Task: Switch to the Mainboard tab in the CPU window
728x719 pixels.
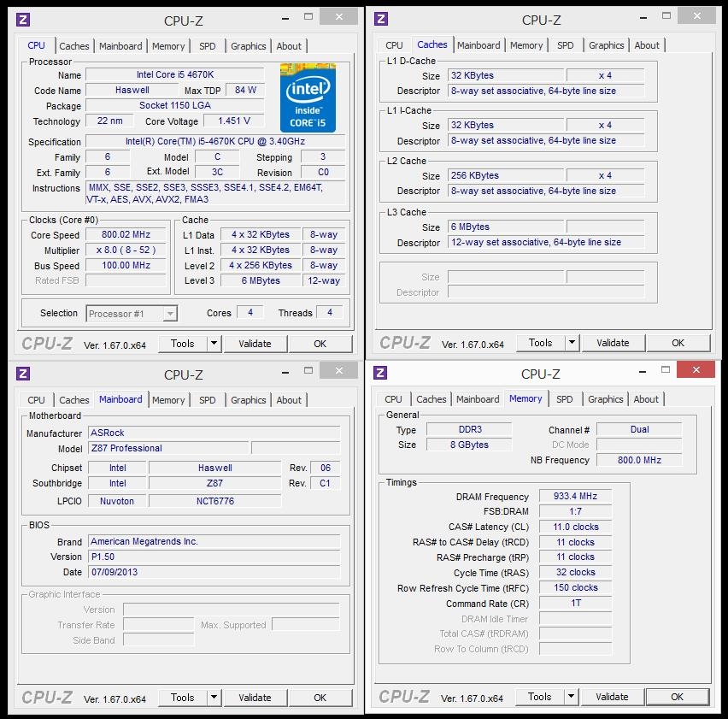Action: coord(120,46)
